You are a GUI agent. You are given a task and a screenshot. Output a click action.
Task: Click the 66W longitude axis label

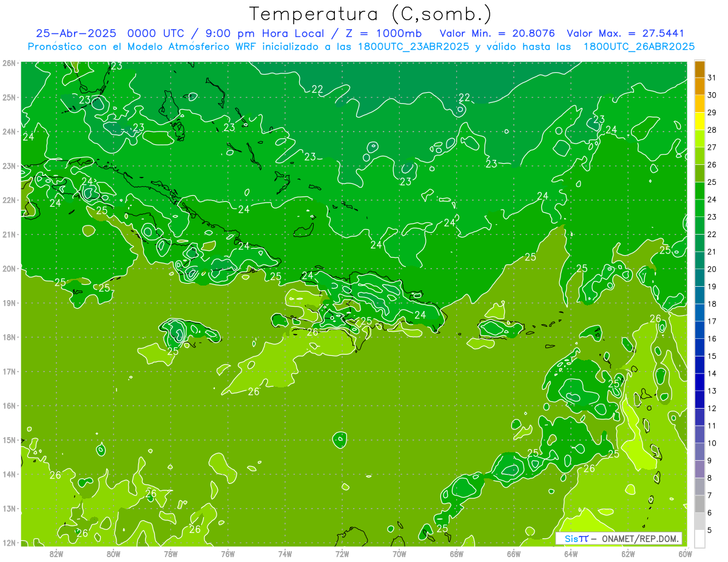point(514,554)
